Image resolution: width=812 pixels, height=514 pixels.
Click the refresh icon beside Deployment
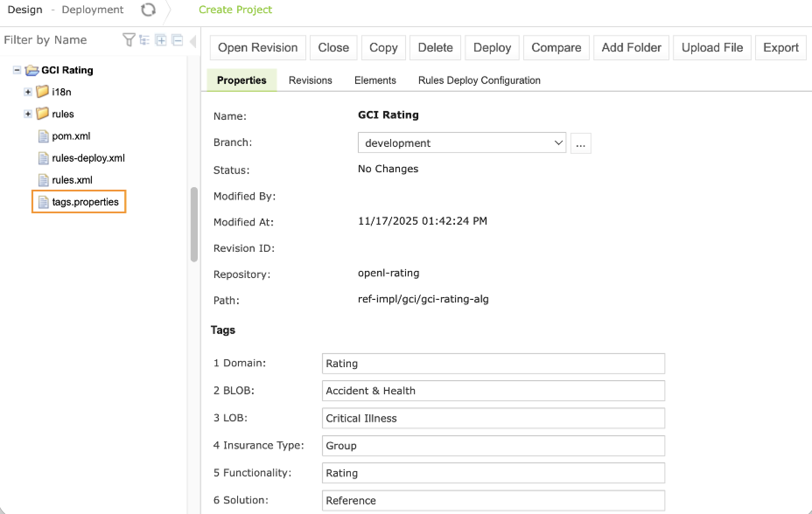[x=148, y=10]
